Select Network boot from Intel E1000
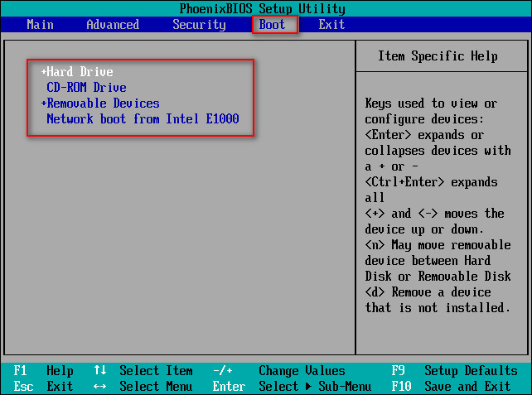Image resolution: width=532 pixels, height=395 pixels. [x=143, y=118]
